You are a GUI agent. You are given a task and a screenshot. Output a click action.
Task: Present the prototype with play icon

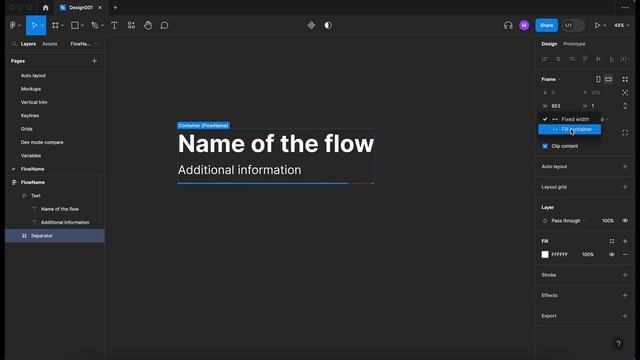[597, 25]
